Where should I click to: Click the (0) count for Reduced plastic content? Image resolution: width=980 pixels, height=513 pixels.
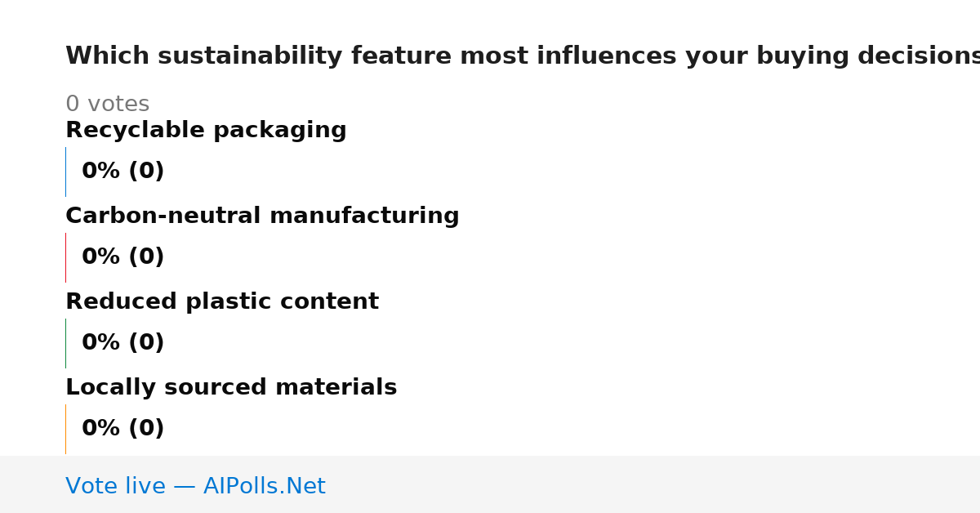click(x=146, y=343)
